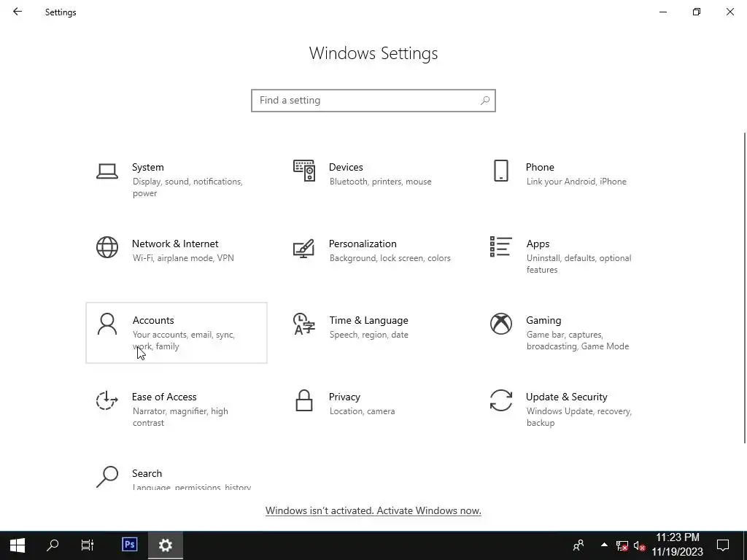The image size is (747, 560).
Task: Open Privacy padlock icon
Action: click(x=304, y=400)
